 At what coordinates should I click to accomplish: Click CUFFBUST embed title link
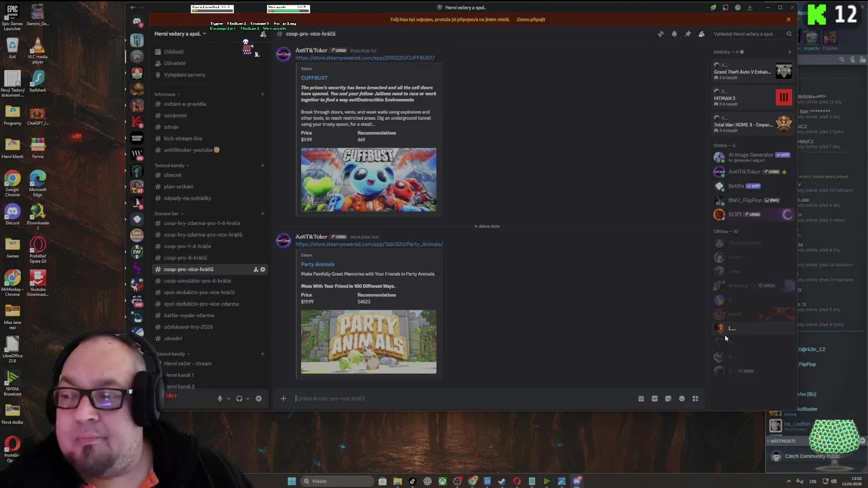click(314, 78)
